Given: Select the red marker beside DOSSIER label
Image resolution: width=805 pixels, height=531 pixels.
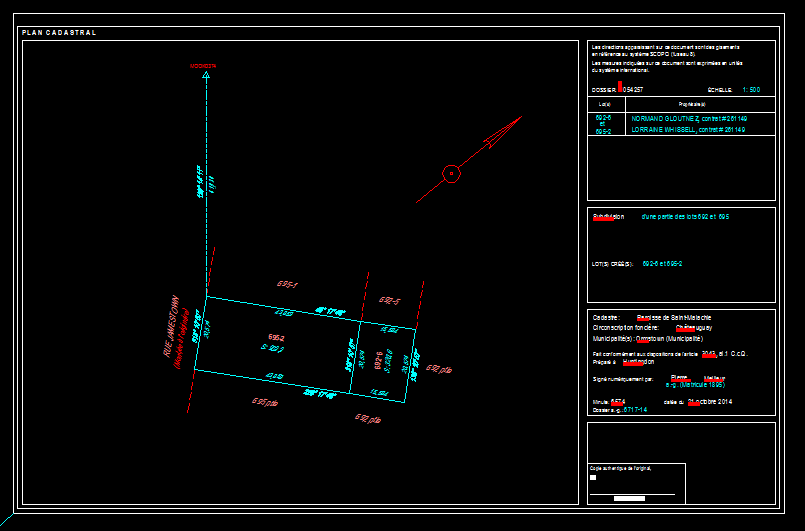Looking at the screenshot, I should (x=620, y=88).
